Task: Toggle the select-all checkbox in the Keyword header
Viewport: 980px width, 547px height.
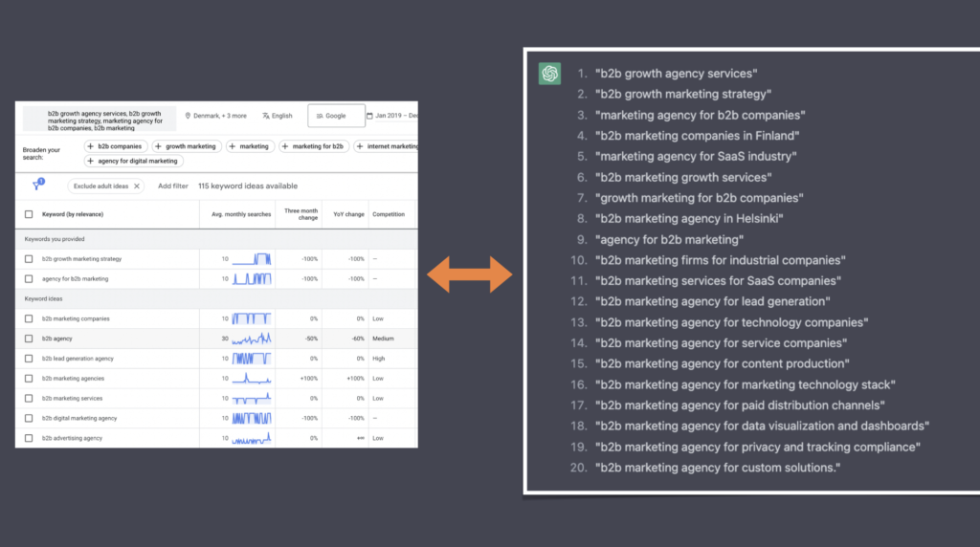Action: [29, 214]
